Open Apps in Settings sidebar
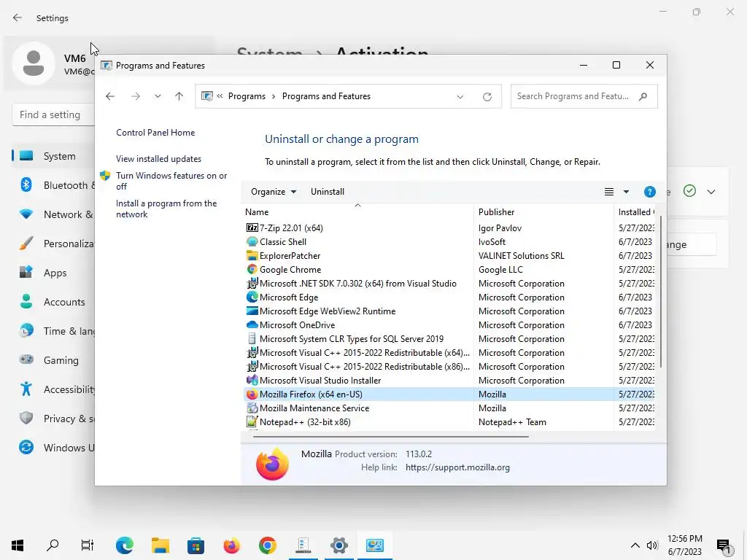747x560 pixels. tap(53, 273)
